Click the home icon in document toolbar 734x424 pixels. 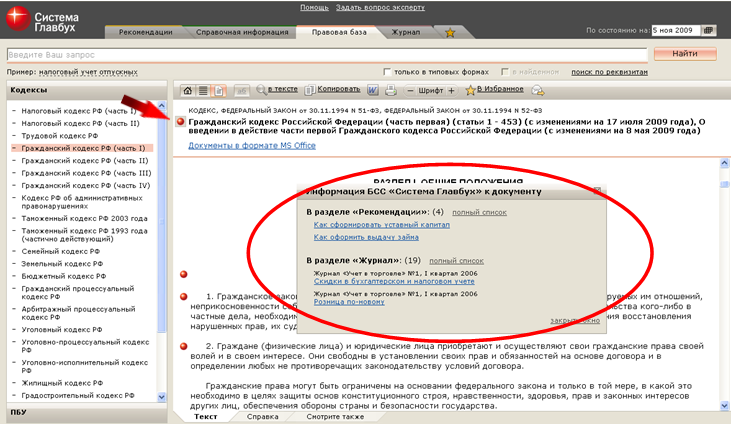[188, 91]
